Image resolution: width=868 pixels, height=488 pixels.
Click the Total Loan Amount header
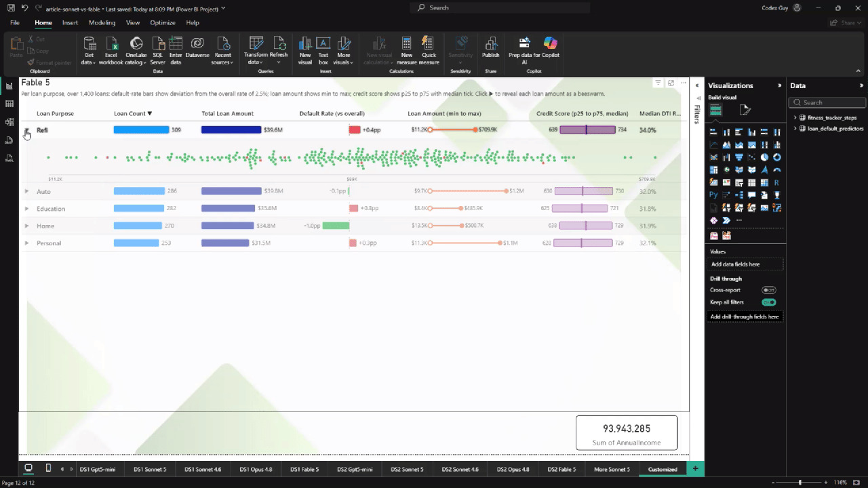227,113
